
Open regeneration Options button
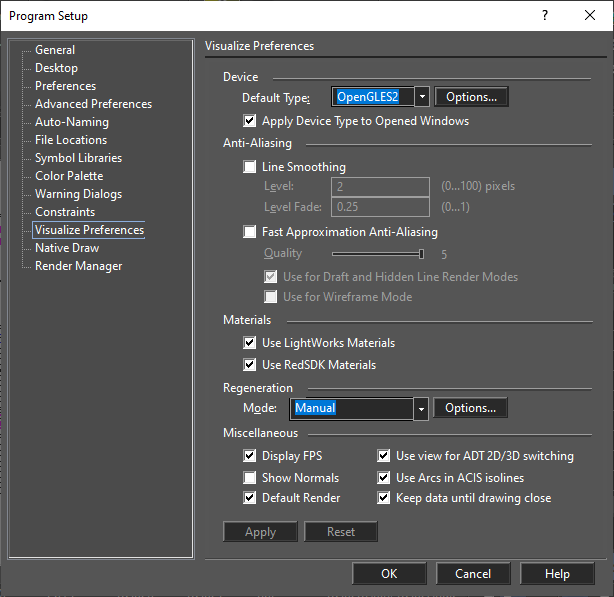(470, 408)
